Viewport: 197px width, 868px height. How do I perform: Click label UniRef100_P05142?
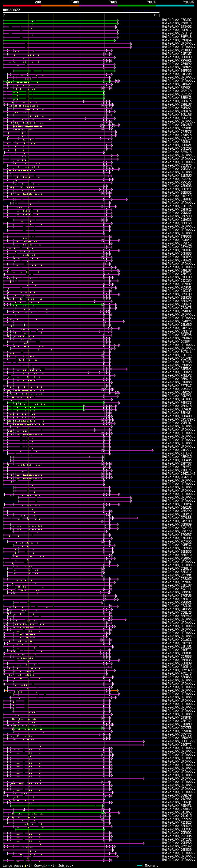(177, 846)
